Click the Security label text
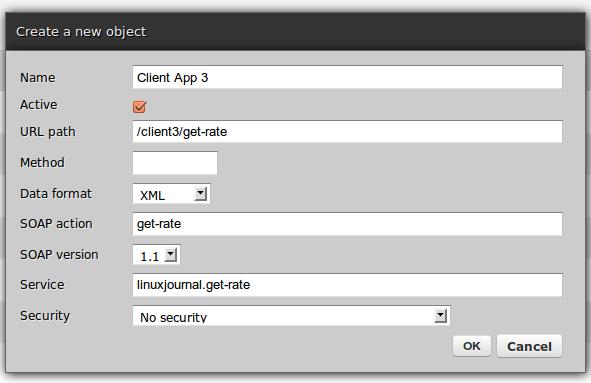This screenshot has width=591, height=383. pos(45,316)
